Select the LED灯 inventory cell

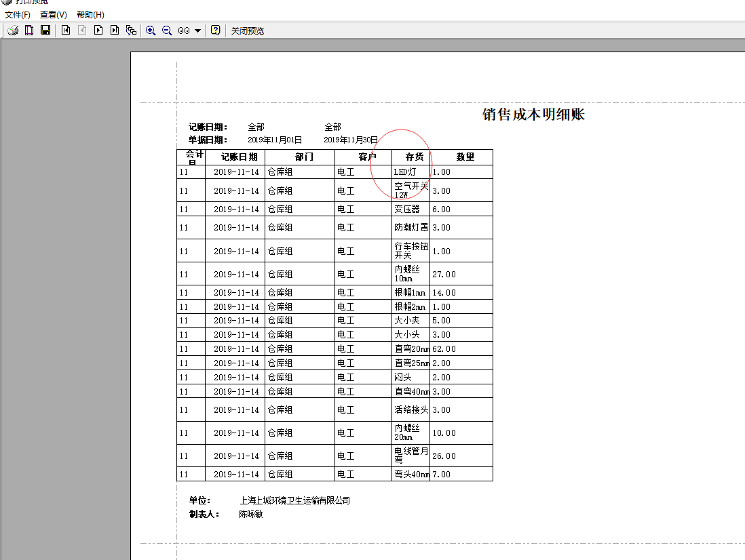click(410, 172)
